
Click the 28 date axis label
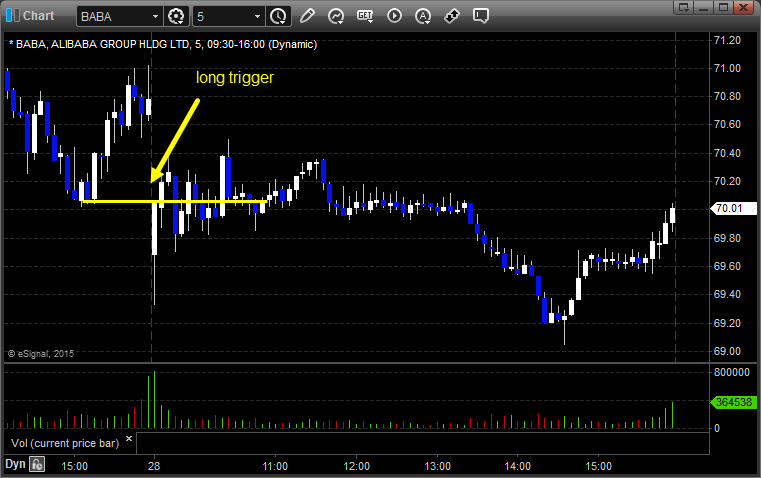click(x=154, y=466)
